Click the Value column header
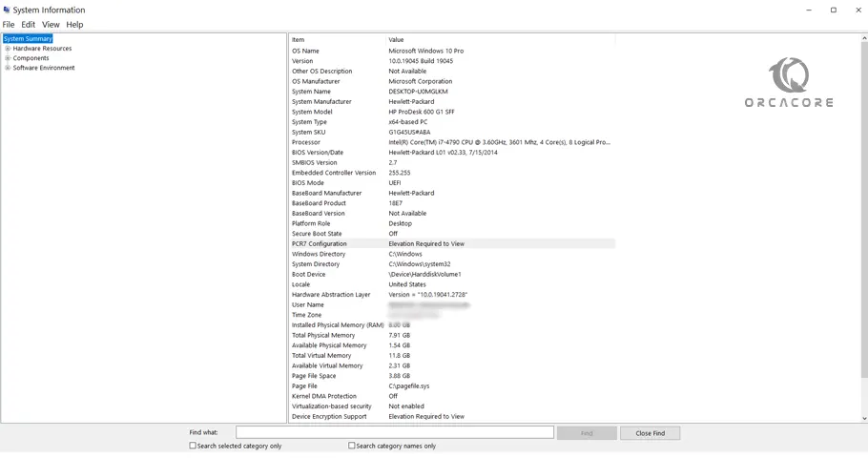The image size is (868, 458). 501,39
